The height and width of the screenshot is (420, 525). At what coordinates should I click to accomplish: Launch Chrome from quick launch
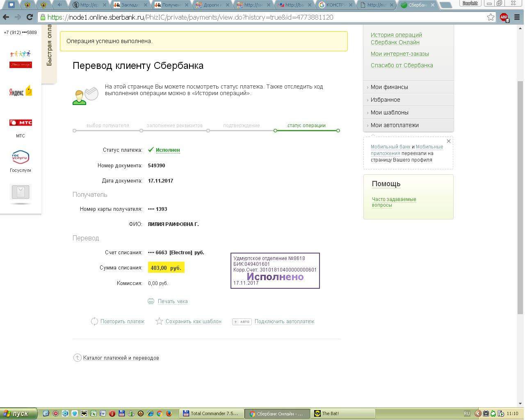(159, 413)
